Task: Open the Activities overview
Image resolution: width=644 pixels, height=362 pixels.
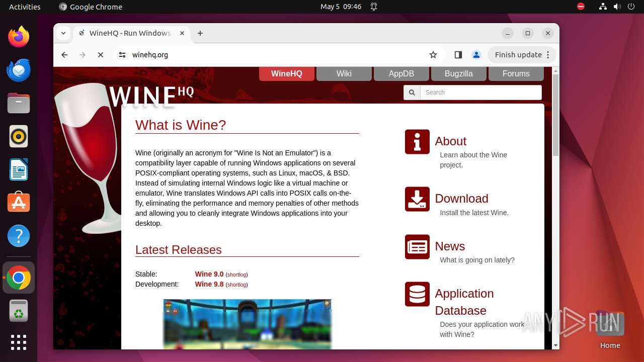Action: pos(25,7)
